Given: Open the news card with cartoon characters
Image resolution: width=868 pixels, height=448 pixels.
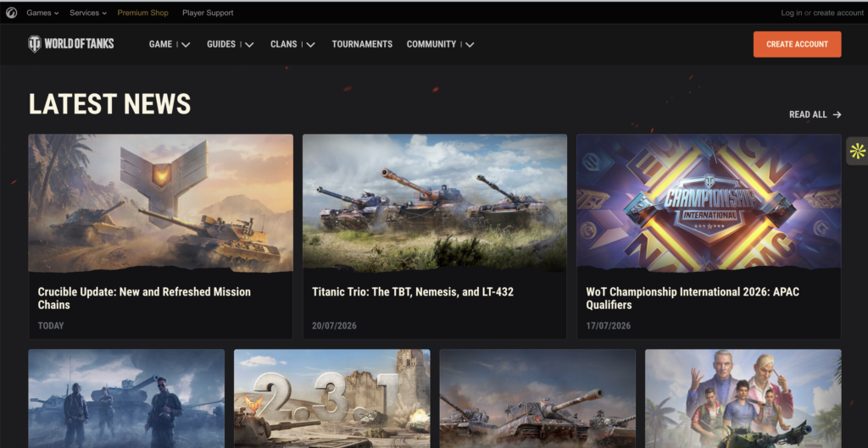Looking at the screenshot, I should click(743, 398).
